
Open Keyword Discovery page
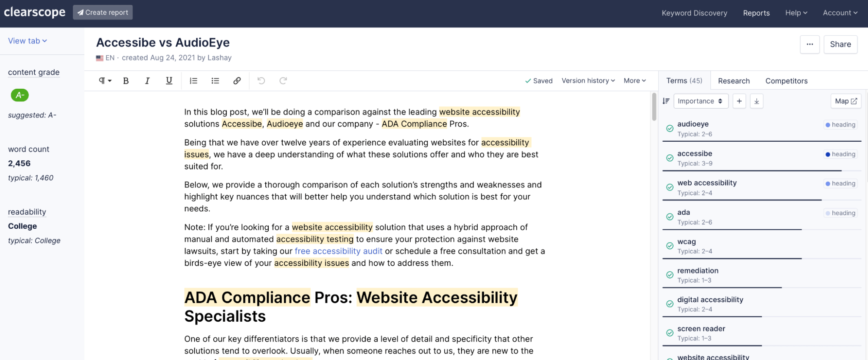(x=694, y=13)
